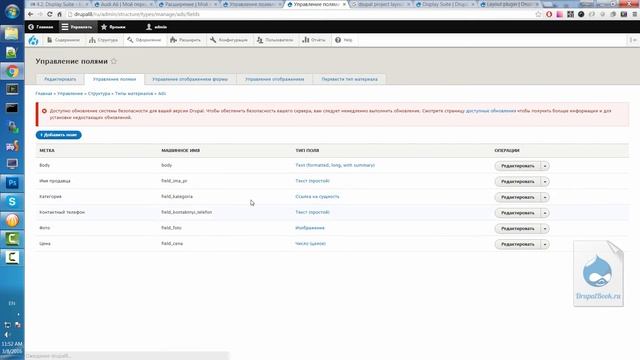Go back using browser back arrow
Image resolution: width=640 pixels, height=360 pixels.
pos(31,14)
